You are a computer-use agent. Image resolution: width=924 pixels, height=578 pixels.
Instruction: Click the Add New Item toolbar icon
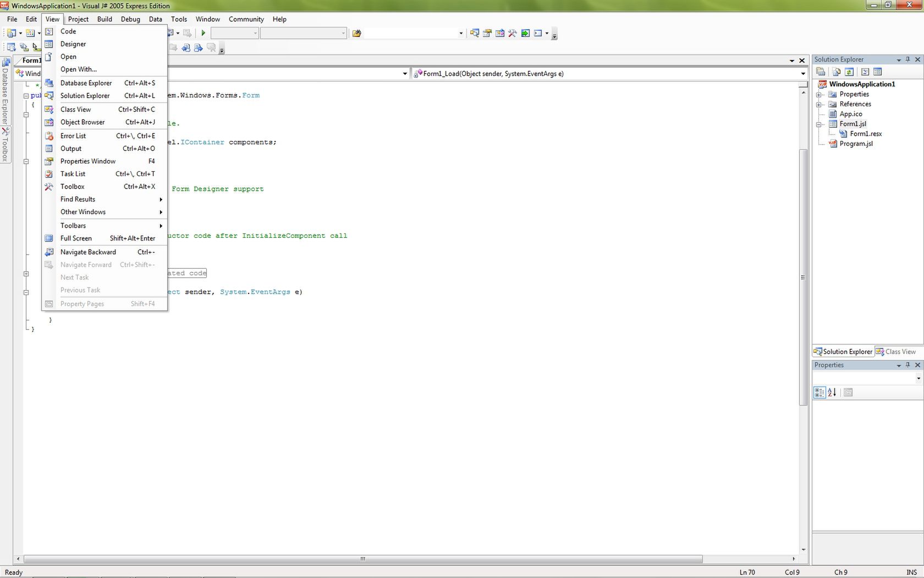click(30, 33)
